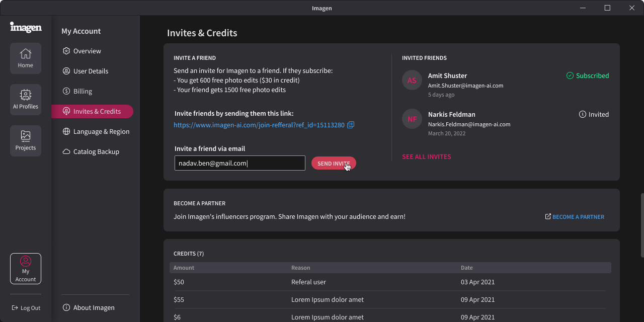Click Amit.Shuster@imagen-ai.com email address
The height and width of the screenshot is (322, 644).
click(466, 86)
